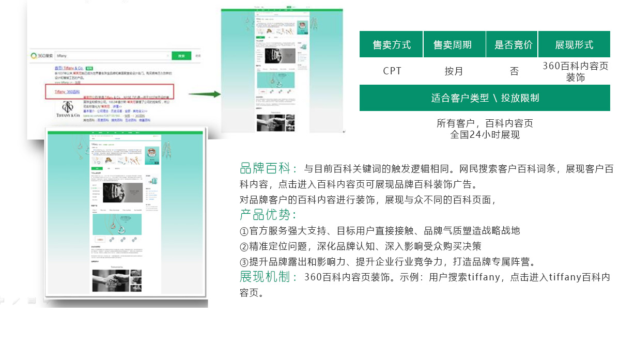620x364 pixels.
Task: Click the portrait photo in the small baike preview
Action: (x=280, y=56)
